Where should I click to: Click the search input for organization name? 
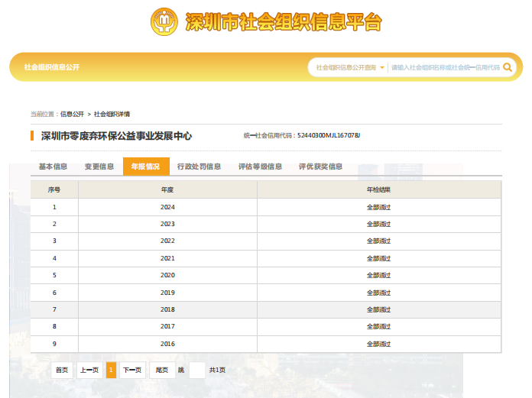(445, 67)
